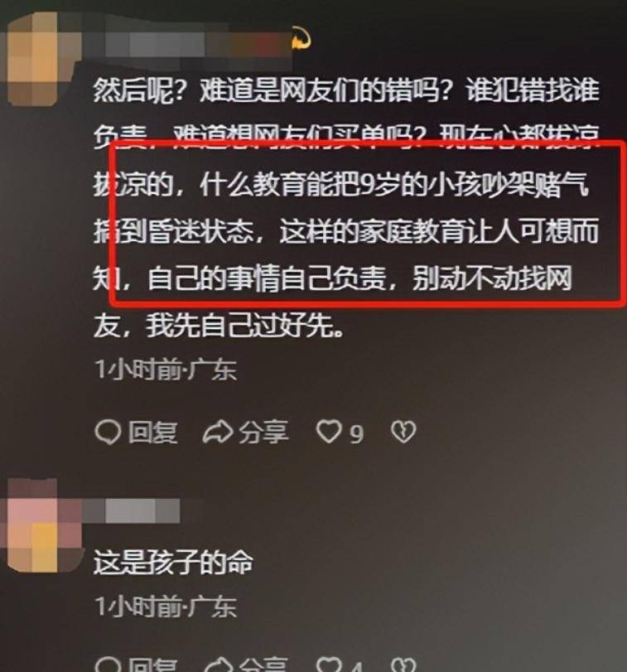The image size is (627, 672).
Task: Tap the 回复 label under the 然后呢 comment
Action: click(153, 432)
